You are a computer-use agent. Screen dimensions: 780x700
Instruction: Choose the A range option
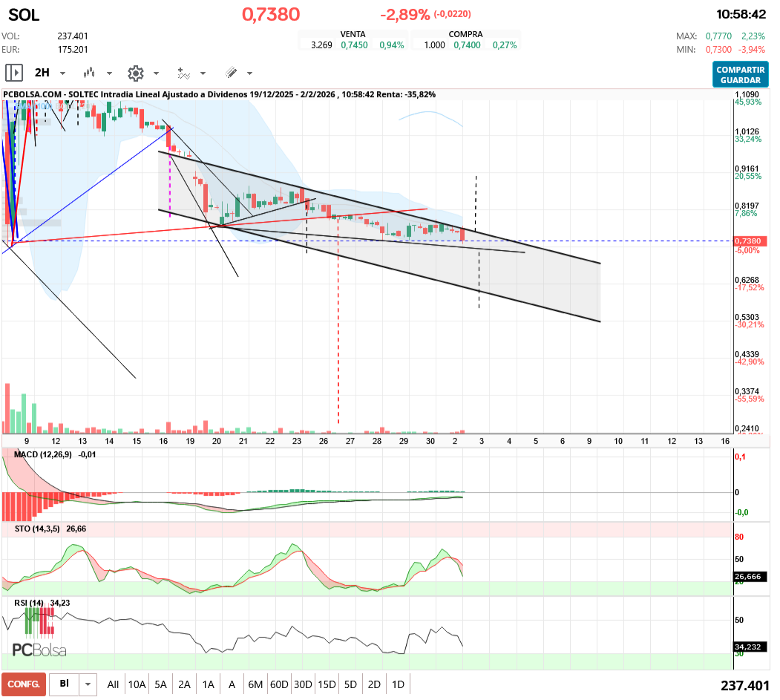(x=232, y=684)
